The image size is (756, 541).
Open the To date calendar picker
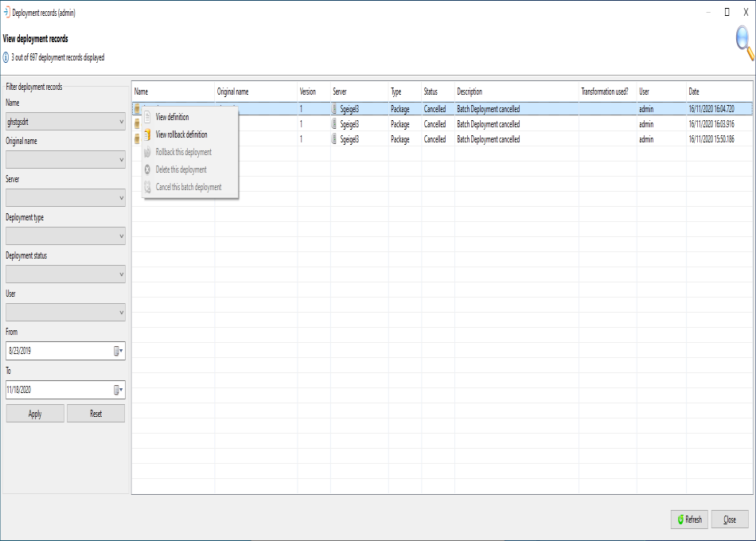118,390
